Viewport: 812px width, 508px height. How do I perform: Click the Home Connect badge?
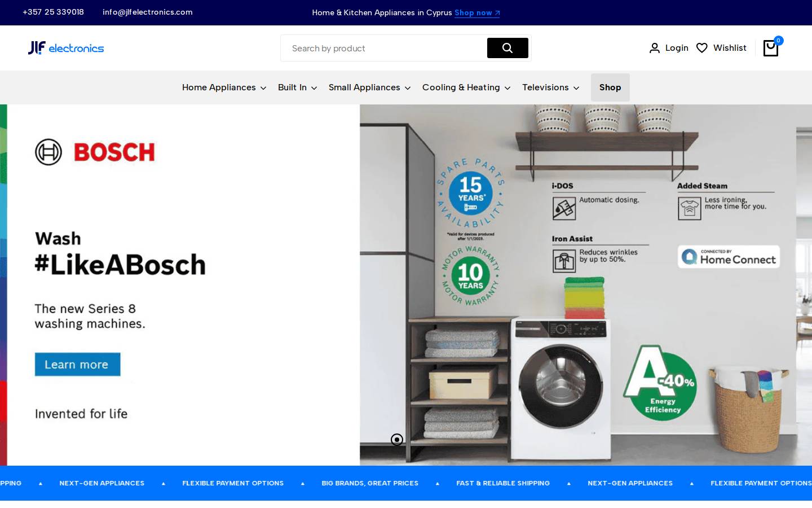[x=729, y=257]
